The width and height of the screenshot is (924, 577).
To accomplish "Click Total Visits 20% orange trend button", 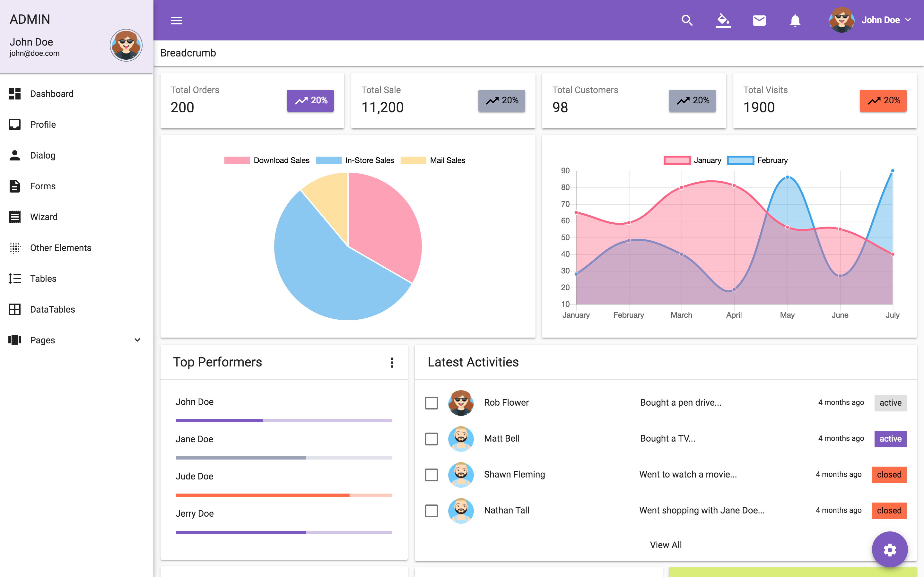I will pyautogui.click(x=883, y=101).
